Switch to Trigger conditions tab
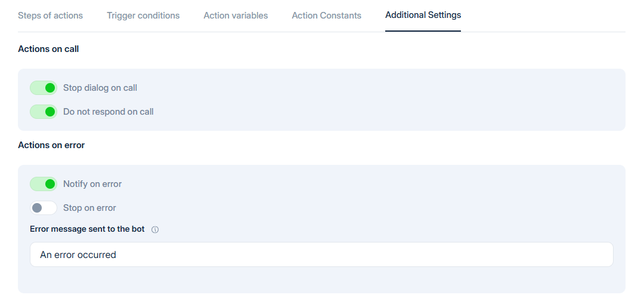The width and height of the screenshot is (644, 304). tap(143, 16)
